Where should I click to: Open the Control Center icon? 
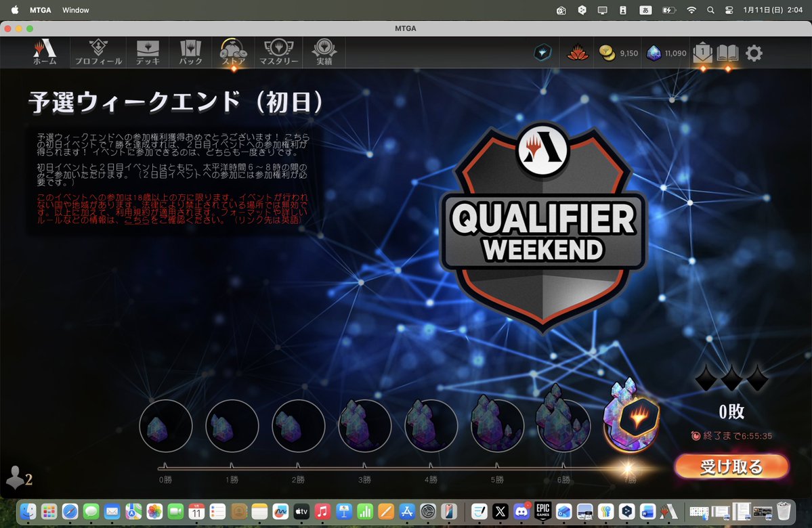tap(729, 10)
